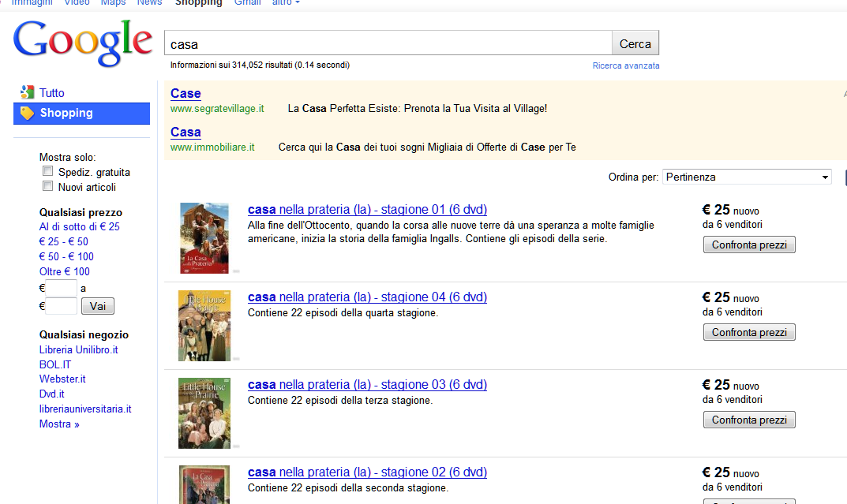This screenshot has height=504, width=847.
Task: Open the Case ad link
Action: pos(186,93)
